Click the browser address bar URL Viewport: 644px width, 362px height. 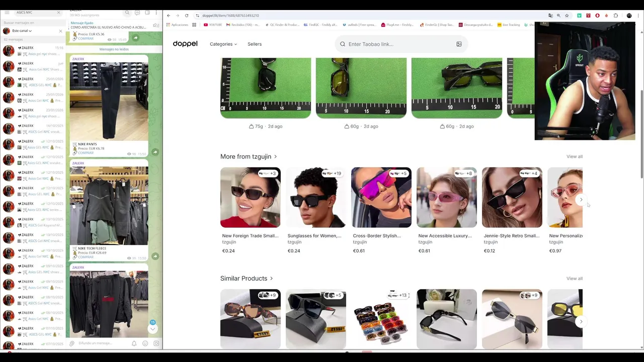[x=230, y=16]
